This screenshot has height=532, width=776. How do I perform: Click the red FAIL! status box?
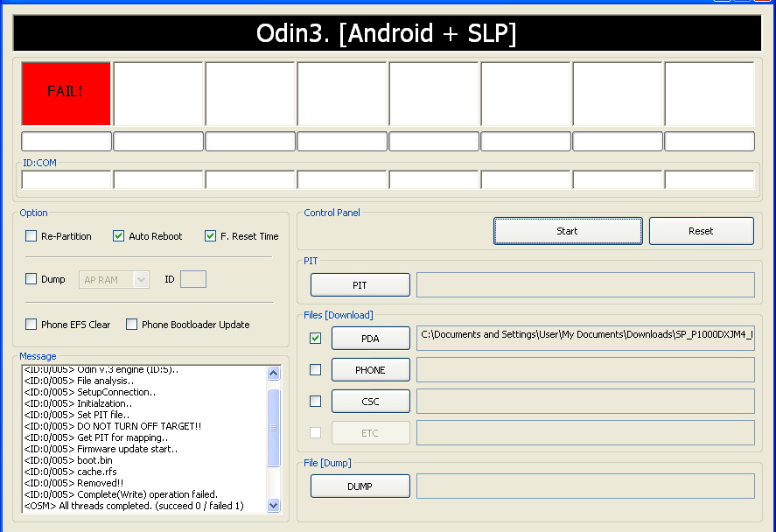66,94
